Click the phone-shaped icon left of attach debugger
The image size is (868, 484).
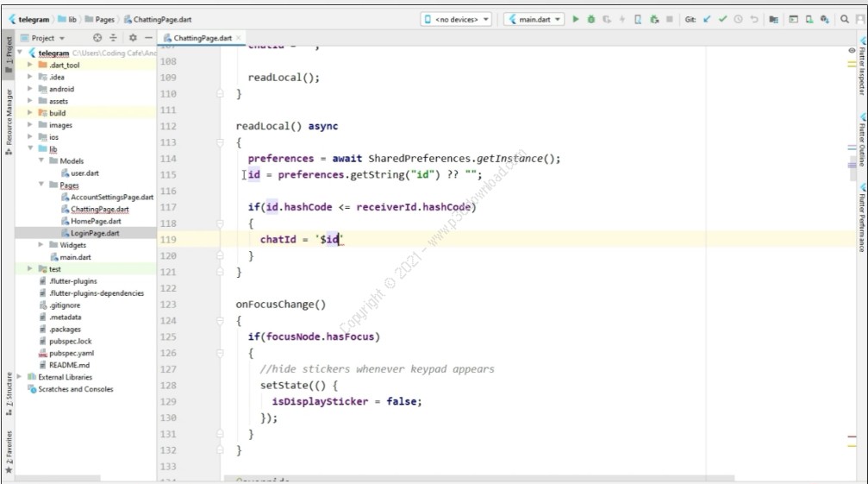(x=638, y=19)
